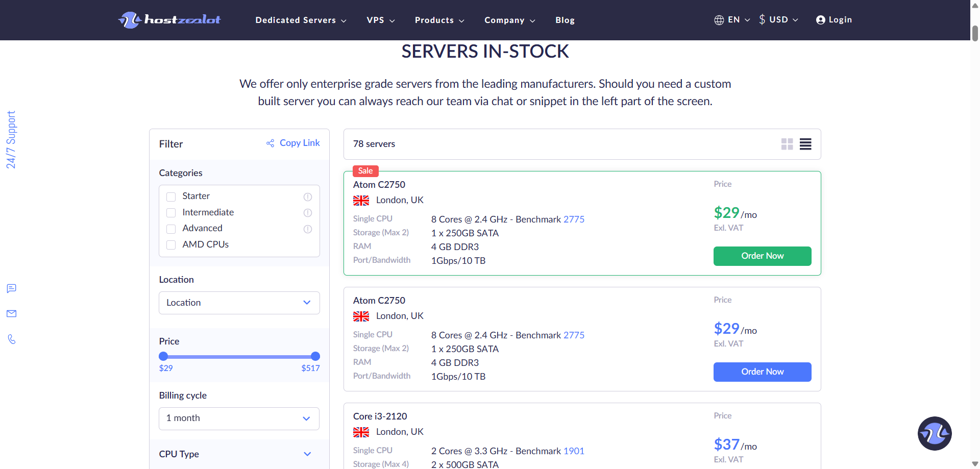This screenshot has height=469, width=980.
Task: Click the 78 servers count text
Action: tap(374, 144)
